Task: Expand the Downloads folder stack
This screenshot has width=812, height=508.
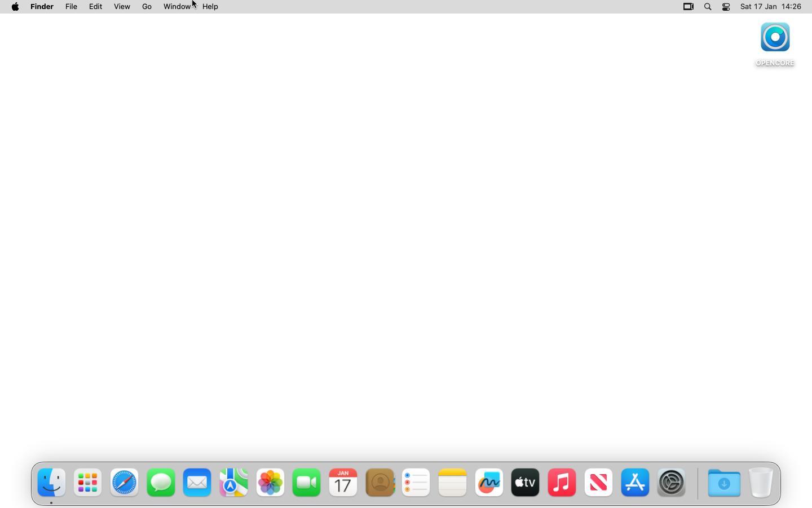Action: (724, 483)
